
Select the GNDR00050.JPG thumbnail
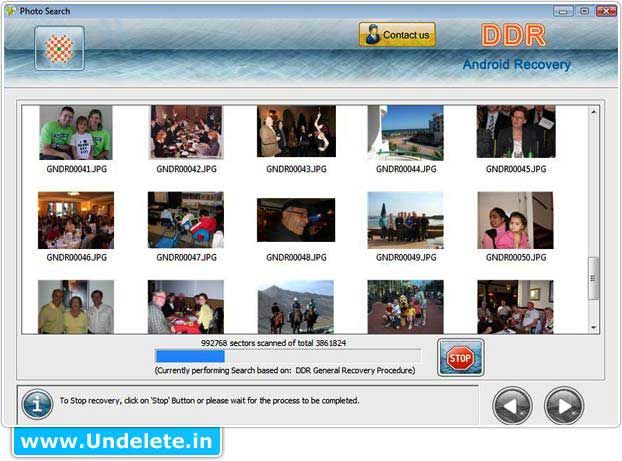[x=516, y=220]
